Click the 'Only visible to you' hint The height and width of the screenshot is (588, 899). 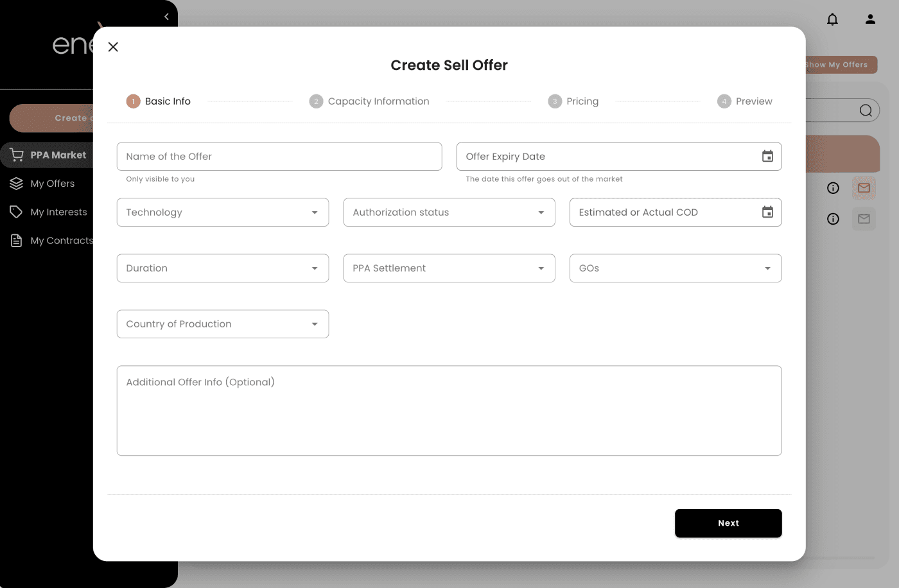pyautogui.click(x=161, y=179)
